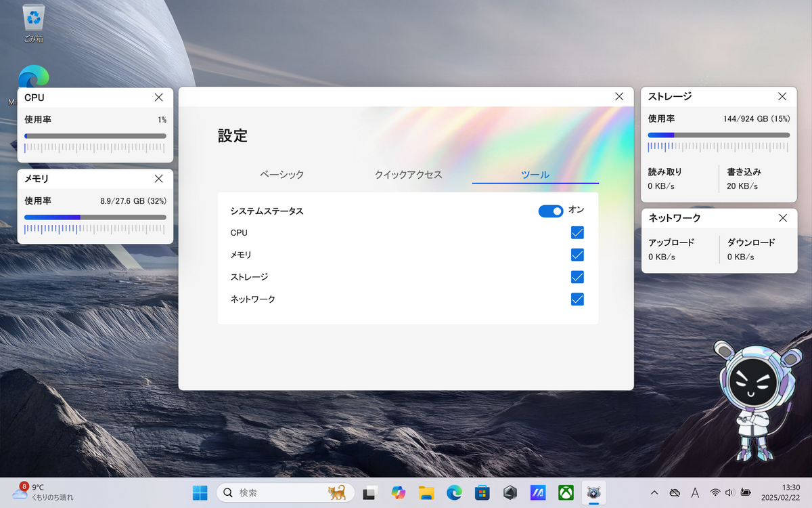Close the CPU widget
This screenshot has height=508, width=812.
pos(158,98)
